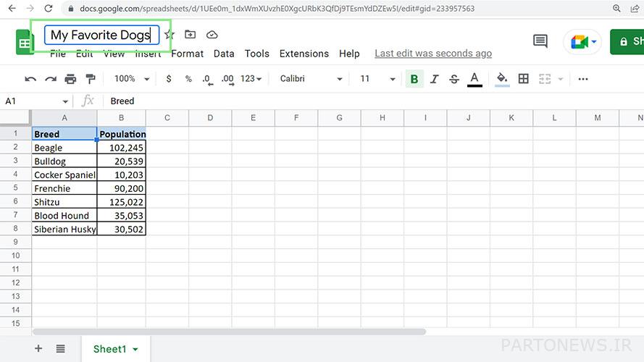Open the fill color bucket
Image resolution: width=644 pixels, height=362 pixels.
tap(502, 79)
